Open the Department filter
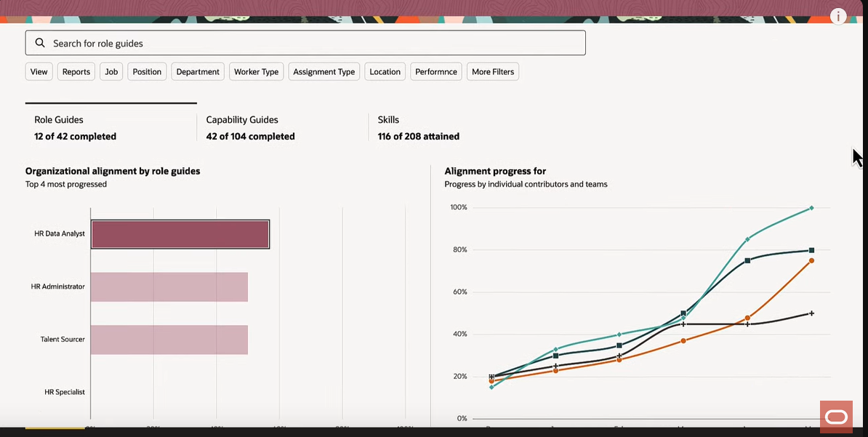Image resolution: width=868 pixels, height=437 pixels. pos(197,71)
